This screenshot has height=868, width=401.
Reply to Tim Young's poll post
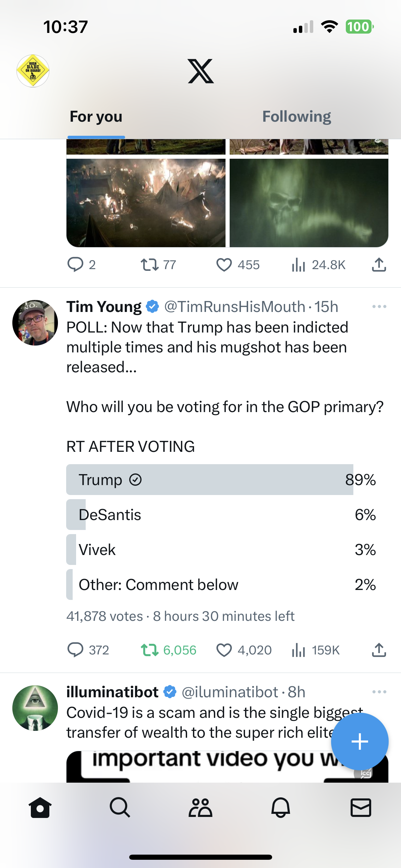(75, 650)
